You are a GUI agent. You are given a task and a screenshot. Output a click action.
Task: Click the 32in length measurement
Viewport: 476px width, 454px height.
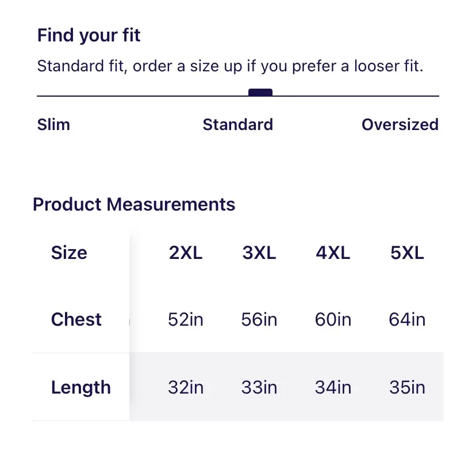(x=186, y=387)
